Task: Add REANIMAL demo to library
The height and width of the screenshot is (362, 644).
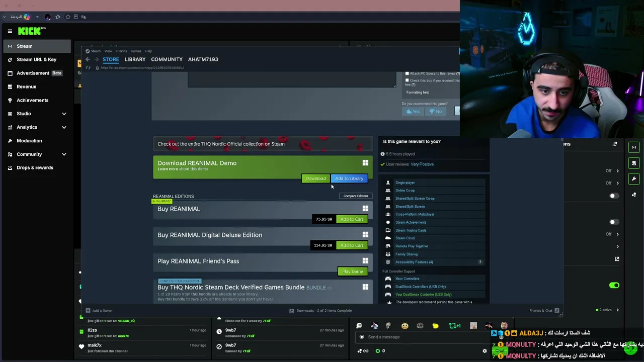Action: (x=349, y=178)
